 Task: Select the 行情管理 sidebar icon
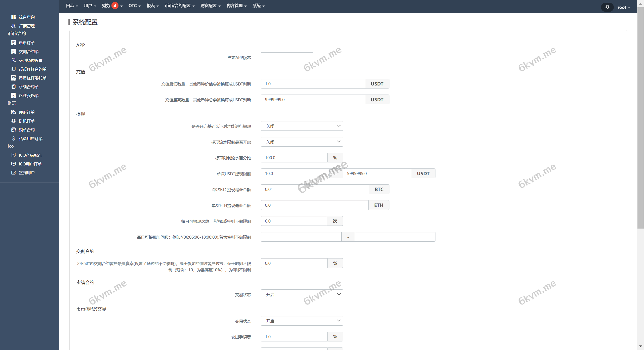(x=14, y=26)
